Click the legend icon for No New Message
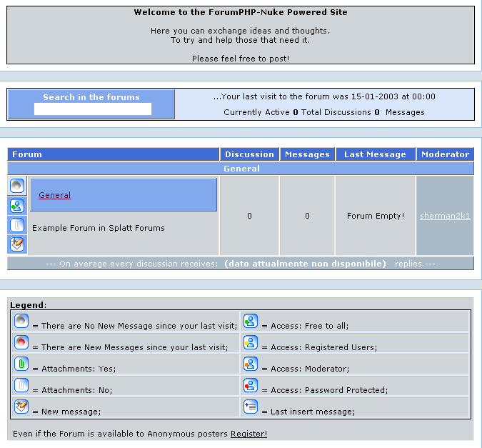 click(21, 321)
